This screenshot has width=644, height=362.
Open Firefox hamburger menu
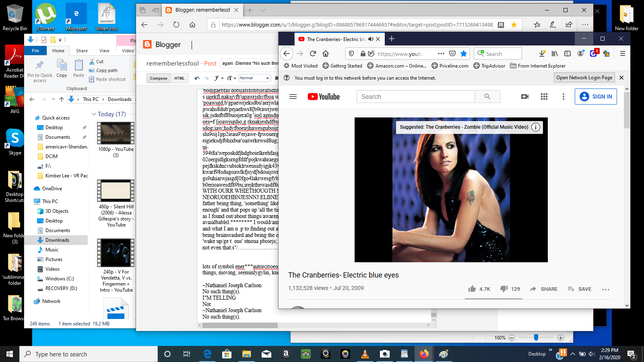click(622, 53)
